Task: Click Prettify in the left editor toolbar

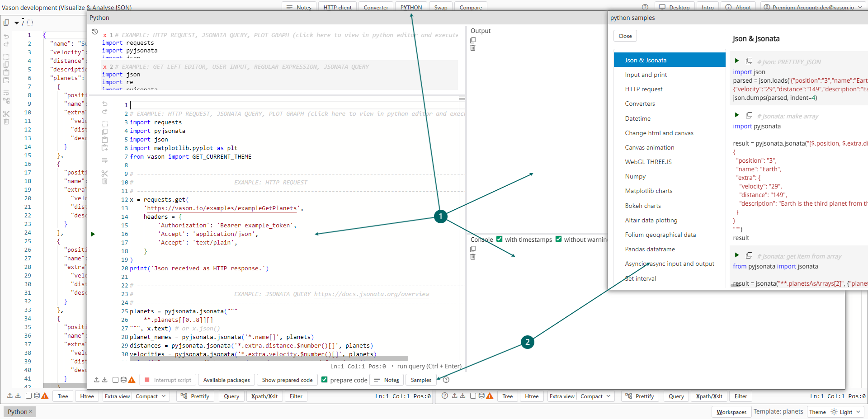Action: [195, 396]
